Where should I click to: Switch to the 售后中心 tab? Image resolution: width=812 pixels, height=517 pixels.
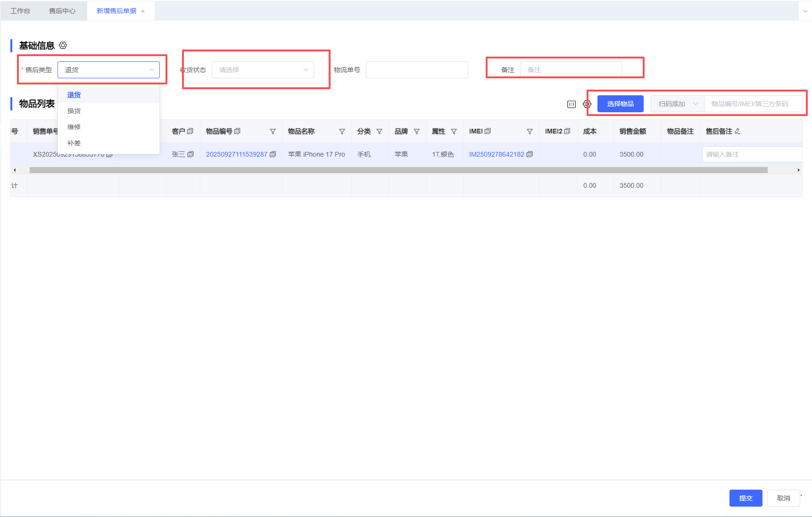62,11
